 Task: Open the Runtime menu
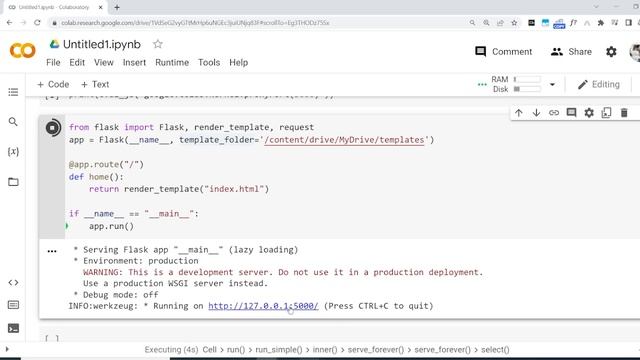point(172,62)
